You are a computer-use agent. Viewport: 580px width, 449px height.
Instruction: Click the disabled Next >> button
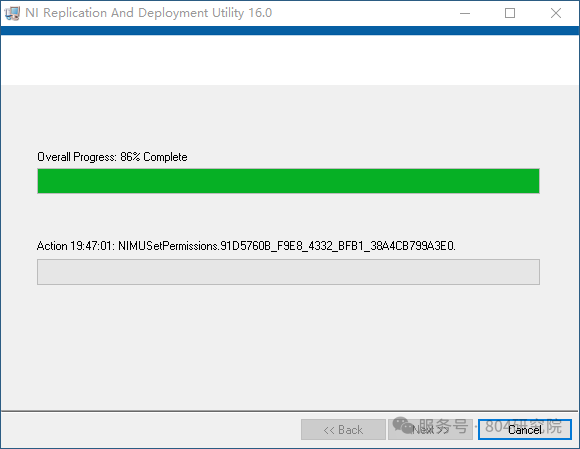(430, 429)
